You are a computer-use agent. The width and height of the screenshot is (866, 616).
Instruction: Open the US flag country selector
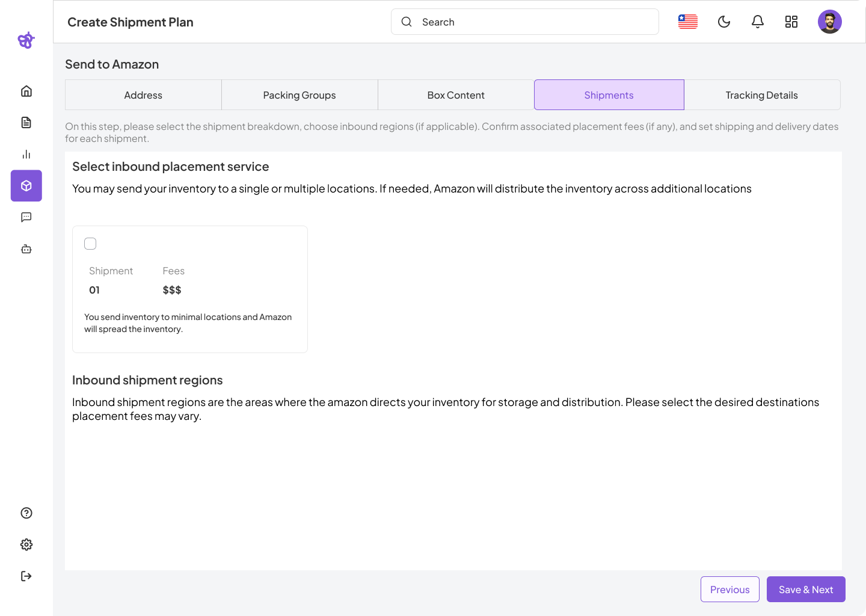688,22
